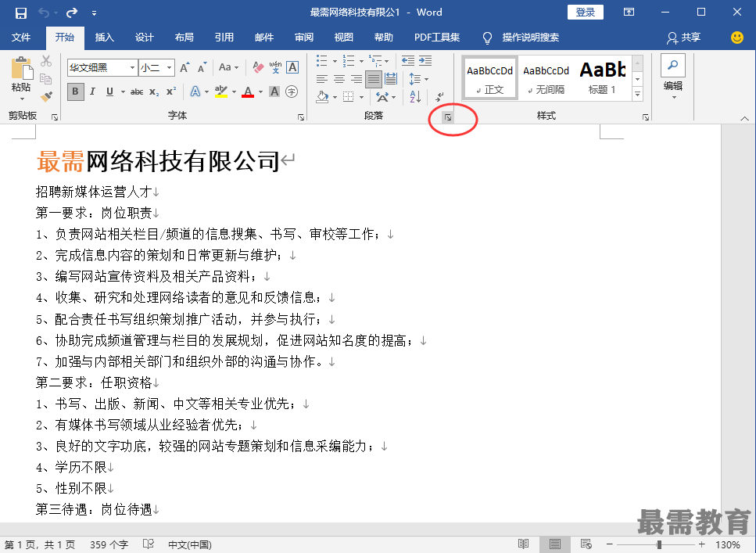Open the wén phonetic guide
Screen dimensions: 756x553
pos(275,67)
